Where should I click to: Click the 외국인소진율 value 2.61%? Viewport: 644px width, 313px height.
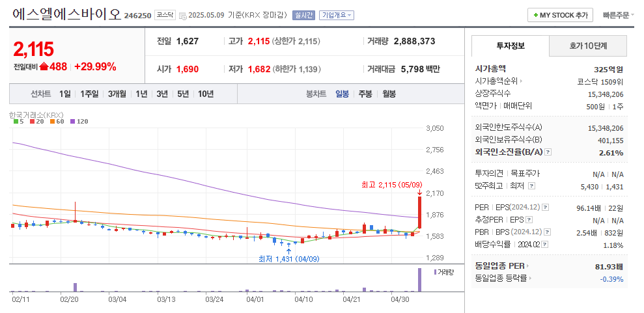tap(613, 153)
